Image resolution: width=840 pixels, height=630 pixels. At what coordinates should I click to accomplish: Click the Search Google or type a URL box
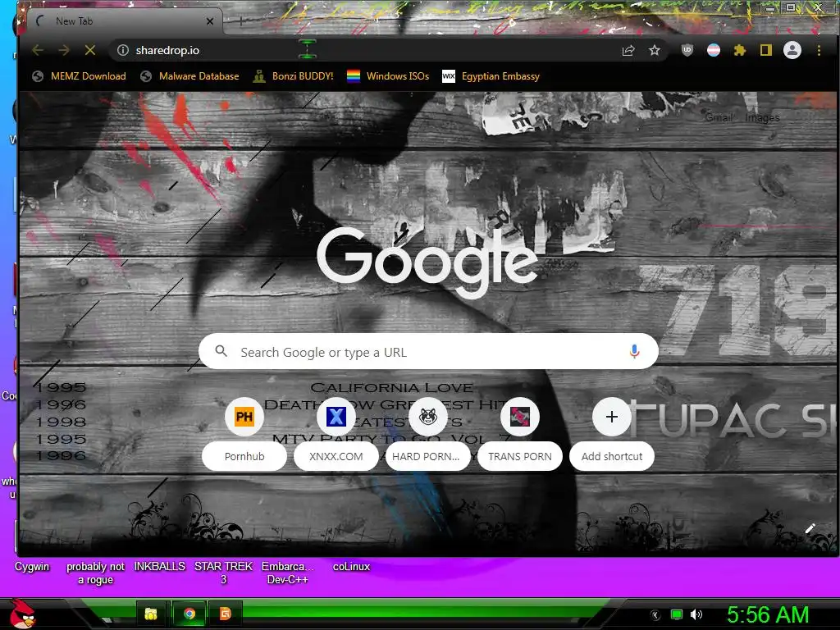coord(428,351)
